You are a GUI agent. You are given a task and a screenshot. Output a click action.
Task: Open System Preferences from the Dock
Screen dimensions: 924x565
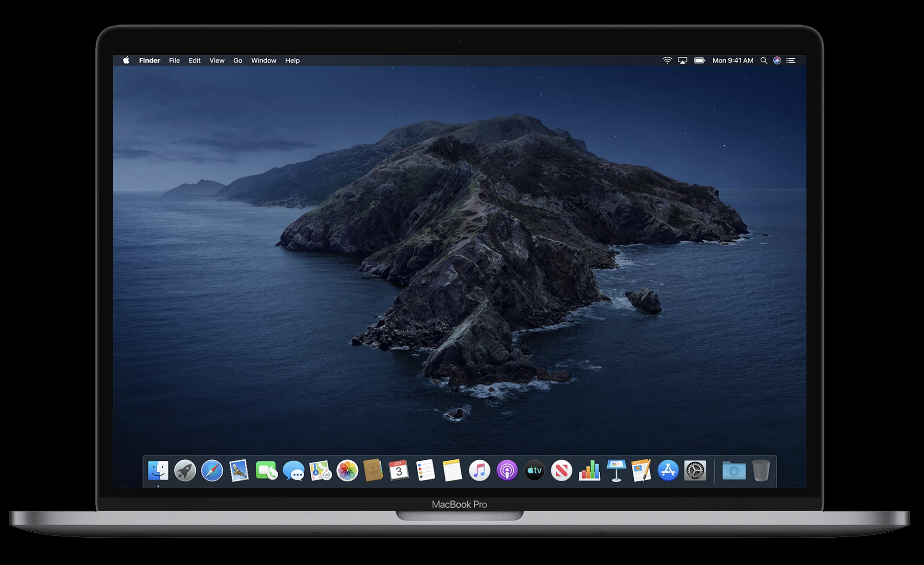tap(696, 471)
